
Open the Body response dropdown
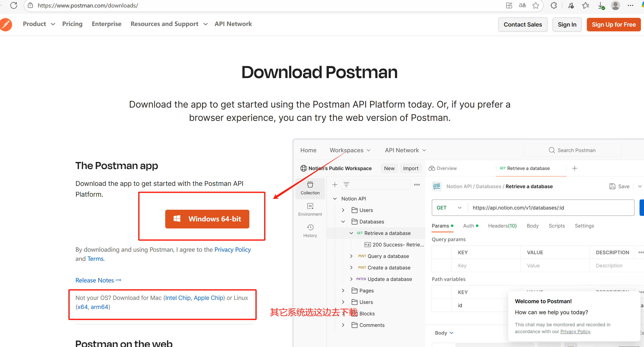pyautogui.click(x=444, y=333)
